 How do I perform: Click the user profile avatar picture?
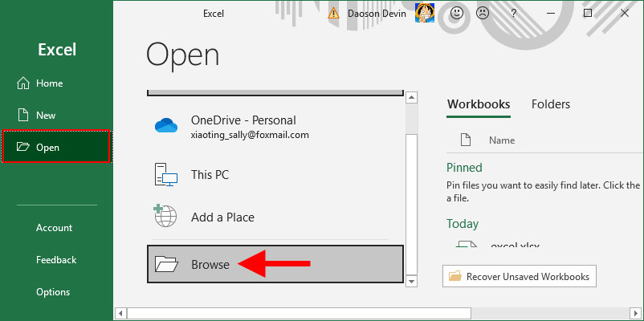(425, 13)
